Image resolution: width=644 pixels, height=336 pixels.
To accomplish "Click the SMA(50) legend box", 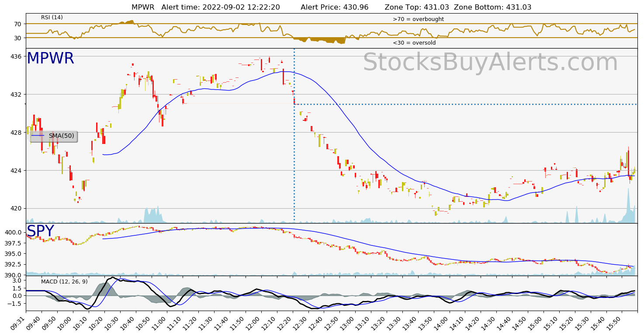I will tap(53, 136).
